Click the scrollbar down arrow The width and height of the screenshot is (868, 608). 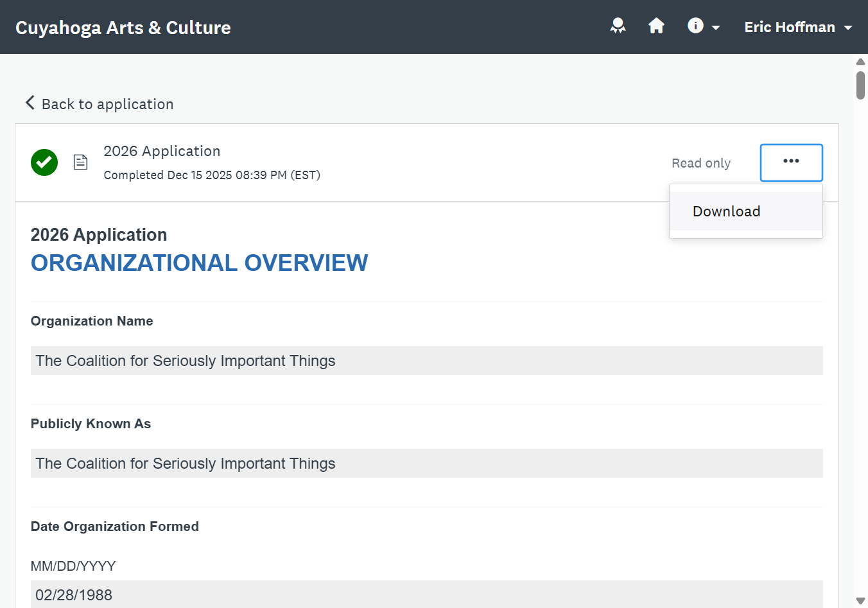[x=860, y=601]
